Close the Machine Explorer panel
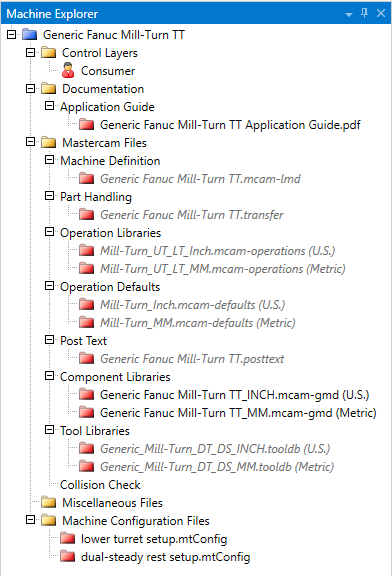 381,13
